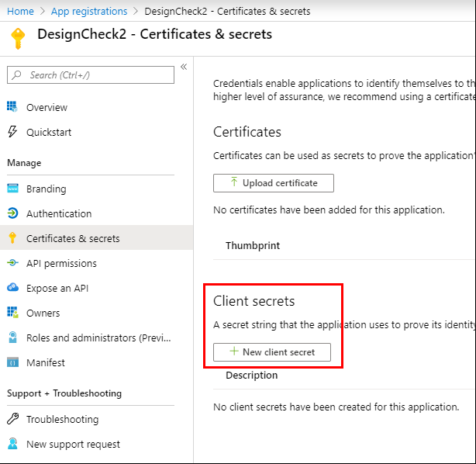Click the Quickstart lightning icon

(x=12, y=132)
